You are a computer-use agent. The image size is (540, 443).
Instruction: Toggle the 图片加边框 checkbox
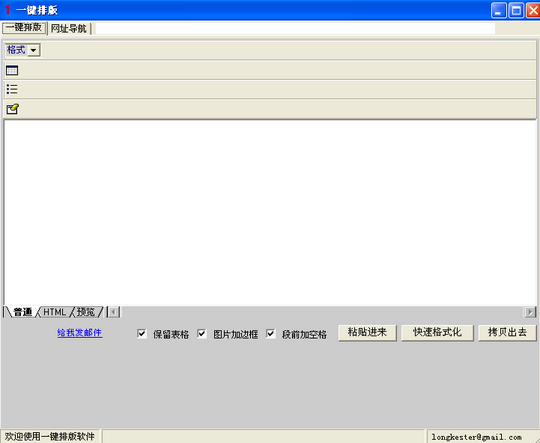click(x=202, y=333)
